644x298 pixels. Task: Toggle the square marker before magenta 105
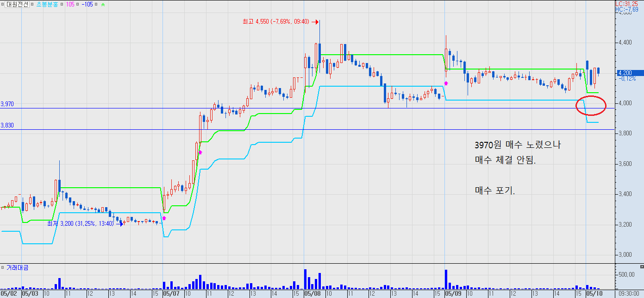tap(62, 4)
